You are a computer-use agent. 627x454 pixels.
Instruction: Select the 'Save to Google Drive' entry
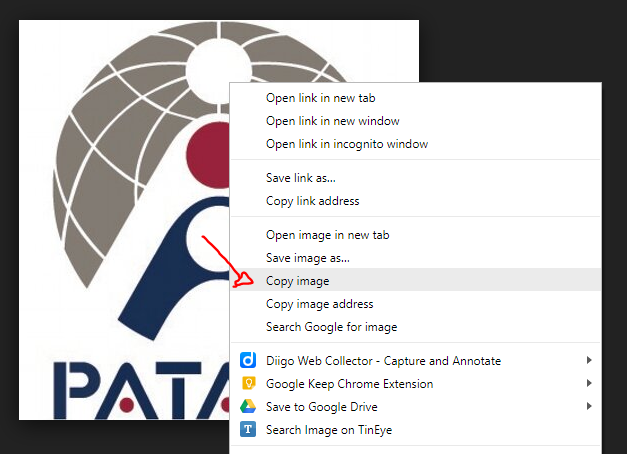coord(416,406)
